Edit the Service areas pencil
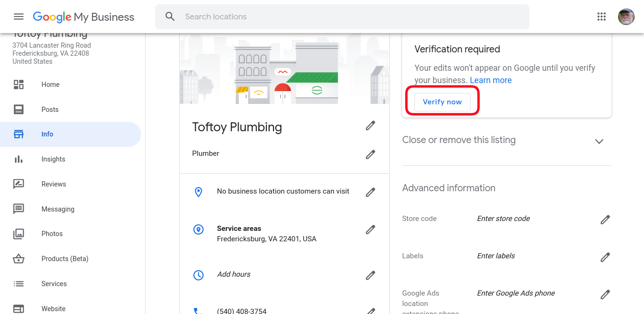This screenshot has width=644, height=314. coord(371,229)
